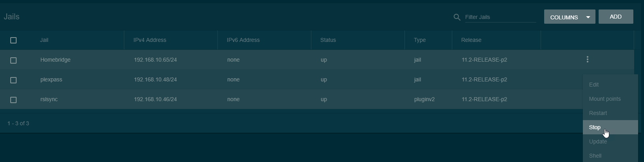The width and height of the screenshot is (644, 162).
Task: Click the Type column header
Action: 419,40
